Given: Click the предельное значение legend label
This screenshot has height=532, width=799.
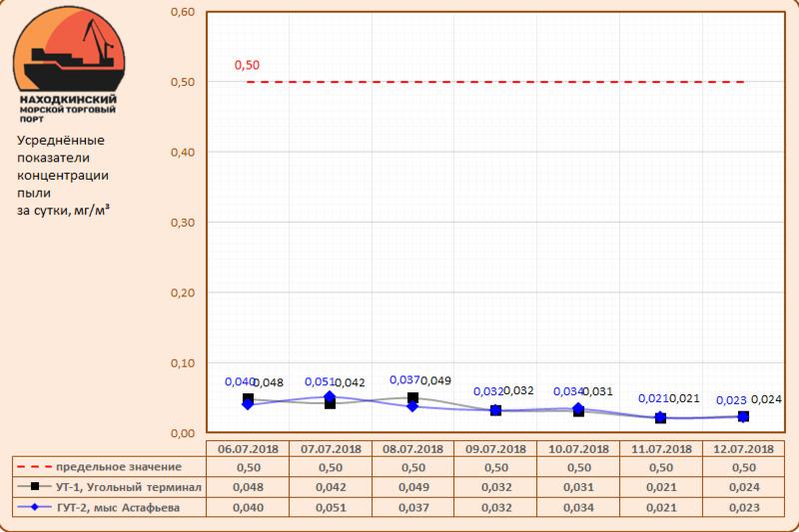Looking at the screenshot, I should [119, 467].
